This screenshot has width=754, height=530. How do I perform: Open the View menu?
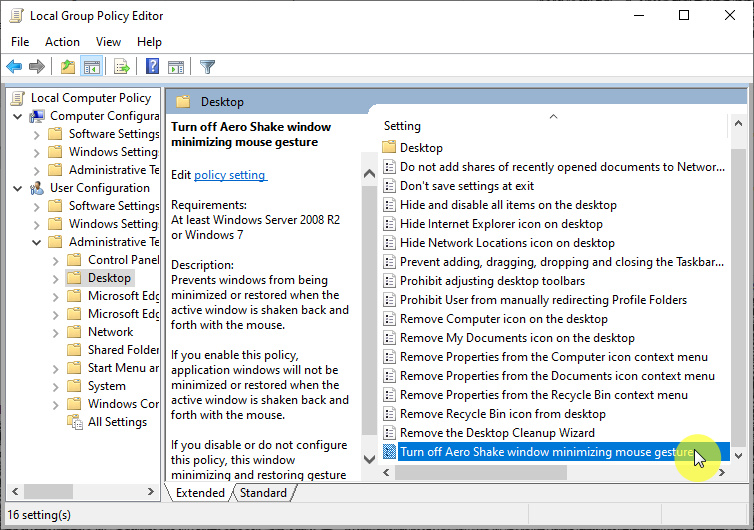(x=108, y=42)
